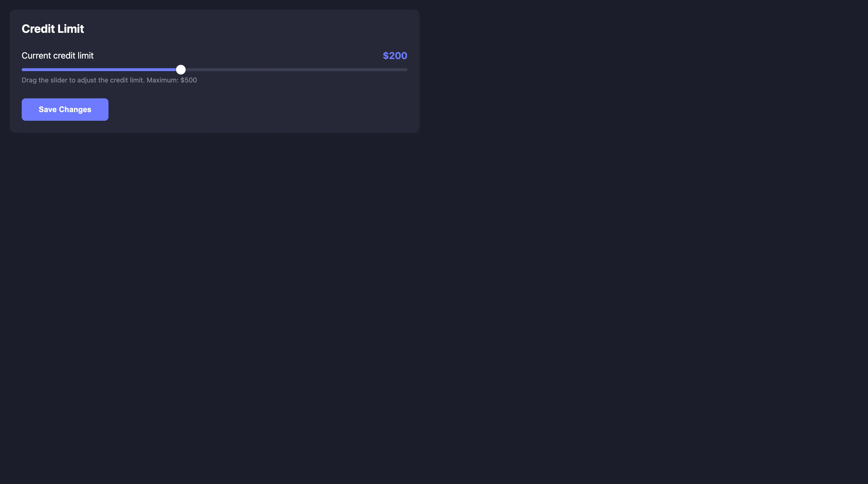The height and width of the screenshot is (484, 868).
Task: Click directly above the $200 value
Action: pyautogui.click(x=394, y=37)
